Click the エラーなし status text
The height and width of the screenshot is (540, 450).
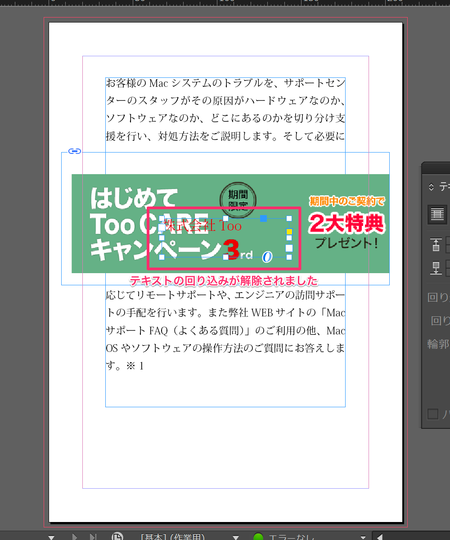click(x=292, y=537)
